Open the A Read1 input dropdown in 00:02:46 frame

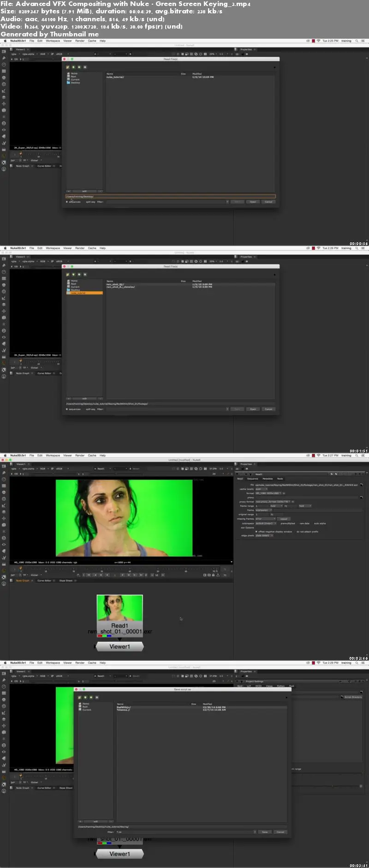pos(102,469)
